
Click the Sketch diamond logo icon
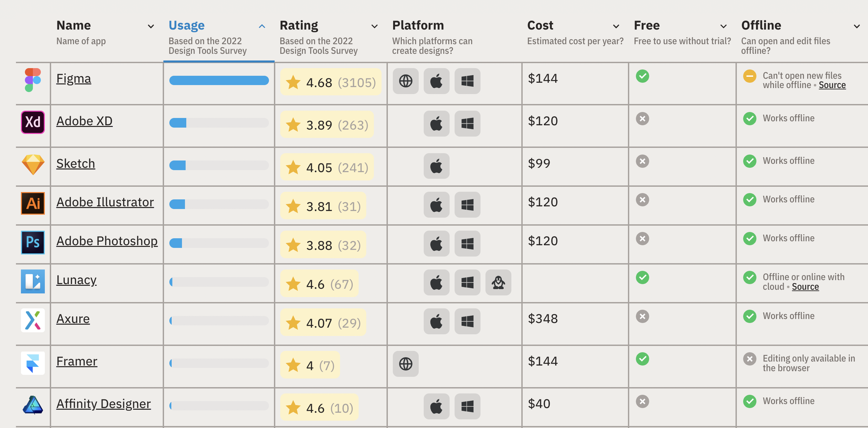click(33, 164)
